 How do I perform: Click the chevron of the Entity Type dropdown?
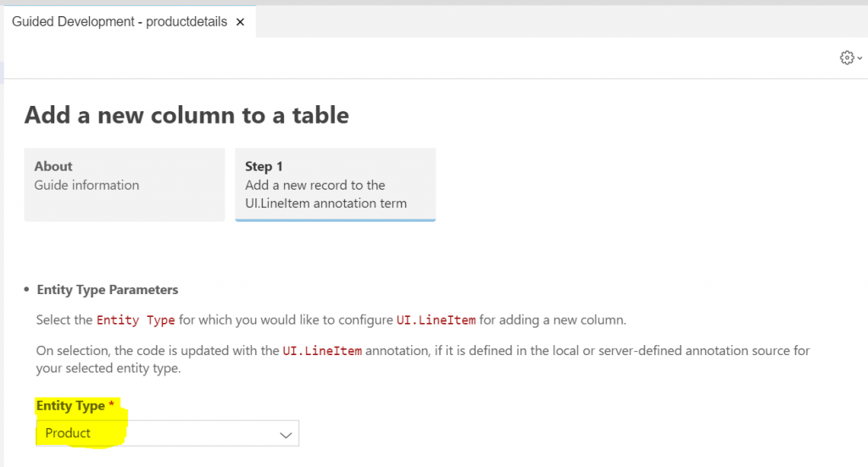[x=286, y=435]
